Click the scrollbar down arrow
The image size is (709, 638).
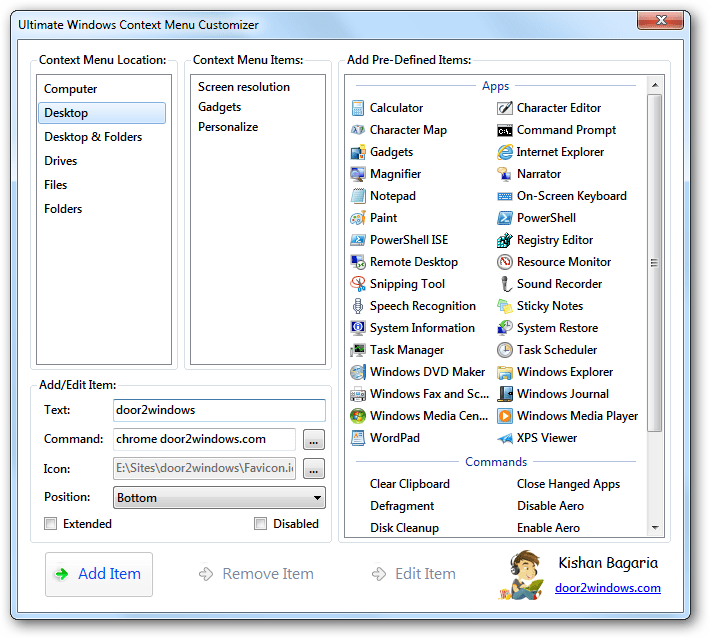click(x=655, y=528)
